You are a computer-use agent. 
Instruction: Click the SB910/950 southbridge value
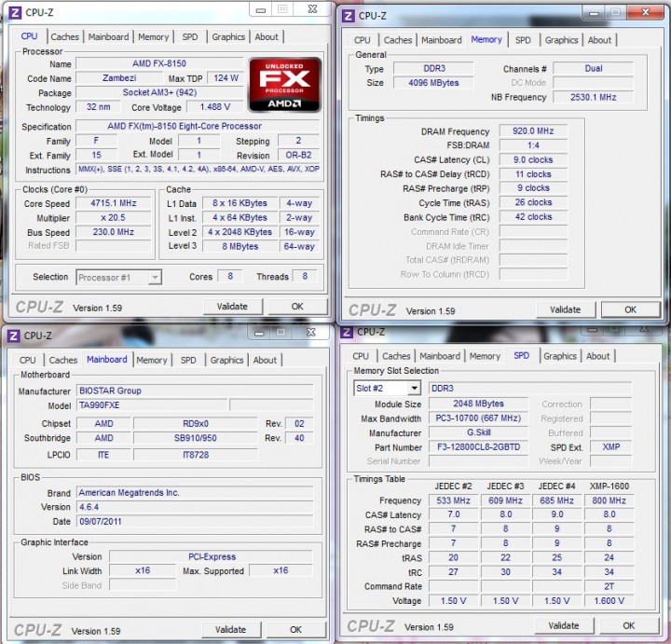coord(195,438)
